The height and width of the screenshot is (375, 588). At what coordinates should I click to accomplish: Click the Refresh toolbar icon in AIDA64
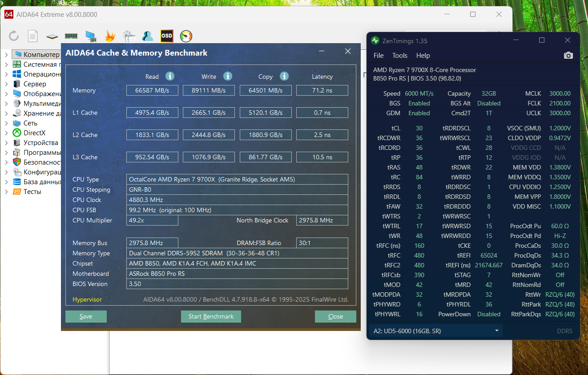pos(14,36)
